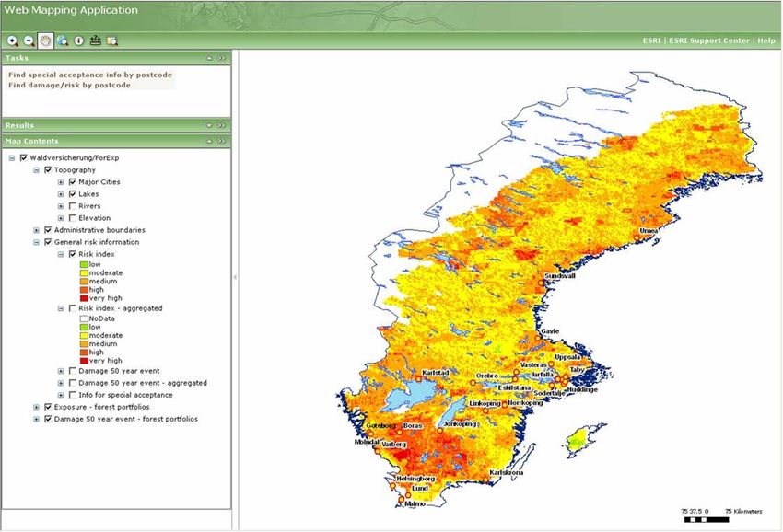783x532 pixels.
Task: Open the Measure tool
Action: coord(95,40)
